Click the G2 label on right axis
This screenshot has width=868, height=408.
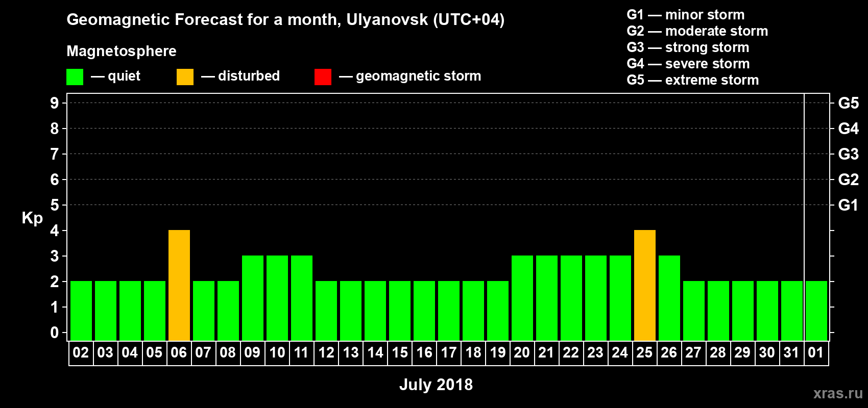point(848,180)
